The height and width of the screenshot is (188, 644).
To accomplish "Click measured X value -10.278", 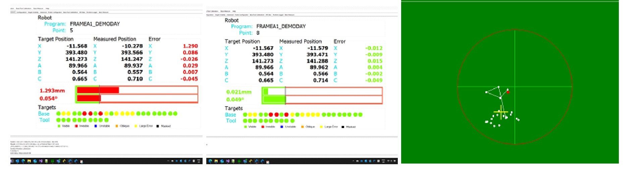I will (x=132, y=46).
